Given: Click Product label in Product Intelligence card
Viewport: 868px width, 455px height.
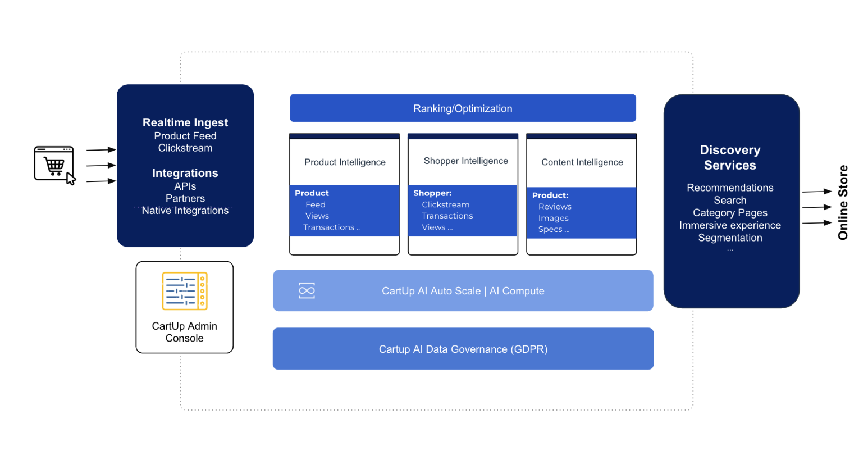Looking at the screenshot, I should (x=312, y=193).
